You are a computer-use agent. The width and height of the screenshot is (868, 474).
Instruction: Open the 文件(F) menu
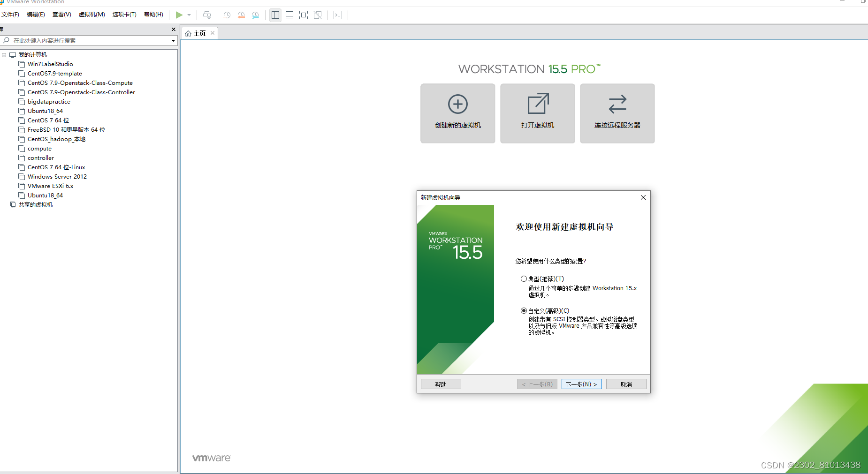tap(10, 15)
